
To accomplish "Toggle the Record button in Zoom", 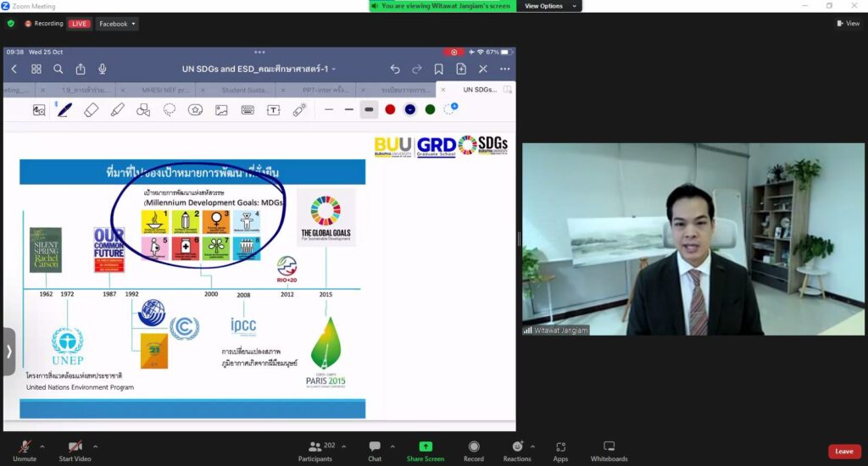I will tap(474, 449).
